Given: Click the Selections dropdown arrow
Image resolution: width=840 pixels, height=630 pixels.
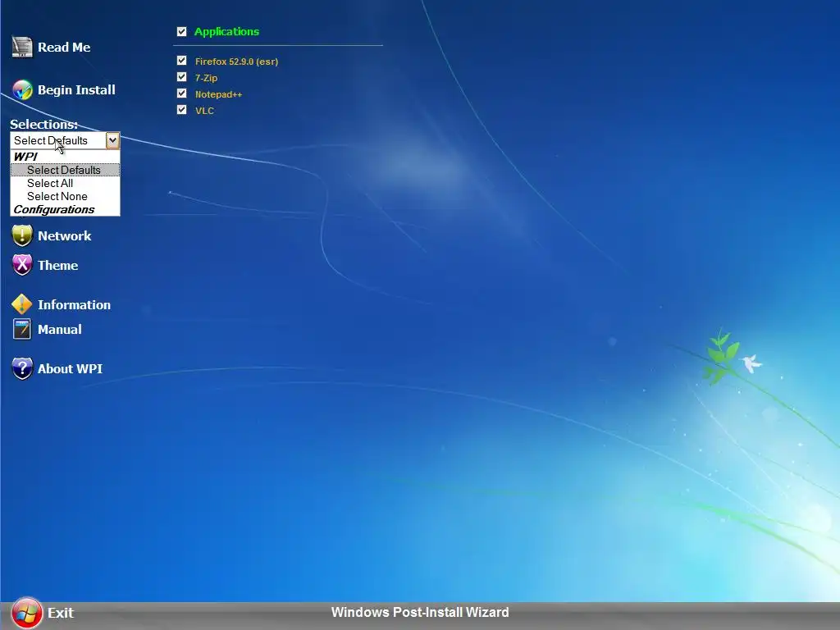Looking at the screenshot, I should pyautogui.click(x=112, y=140).
